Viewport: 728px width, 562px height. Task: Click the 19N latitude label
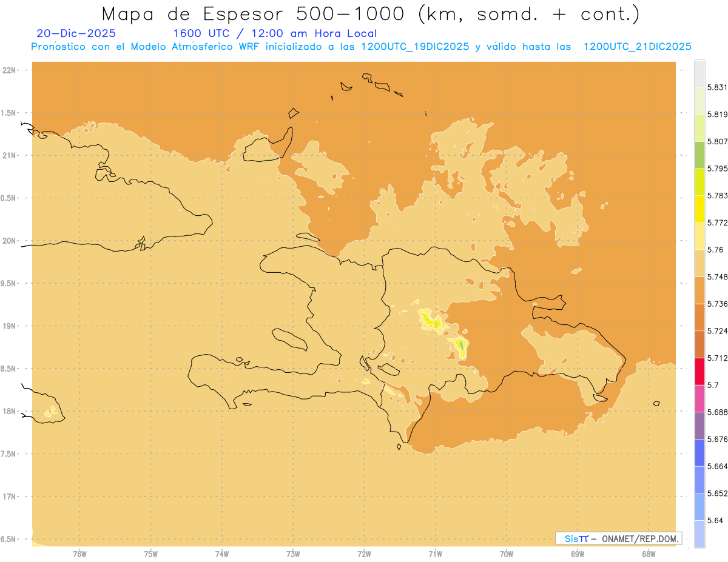pos(8,326)
